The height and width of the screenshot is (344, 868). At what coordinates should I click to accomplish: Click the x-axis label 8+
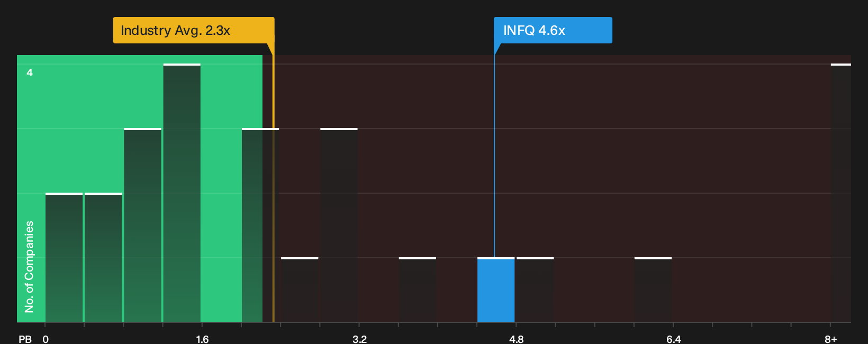tap(831, 339)
